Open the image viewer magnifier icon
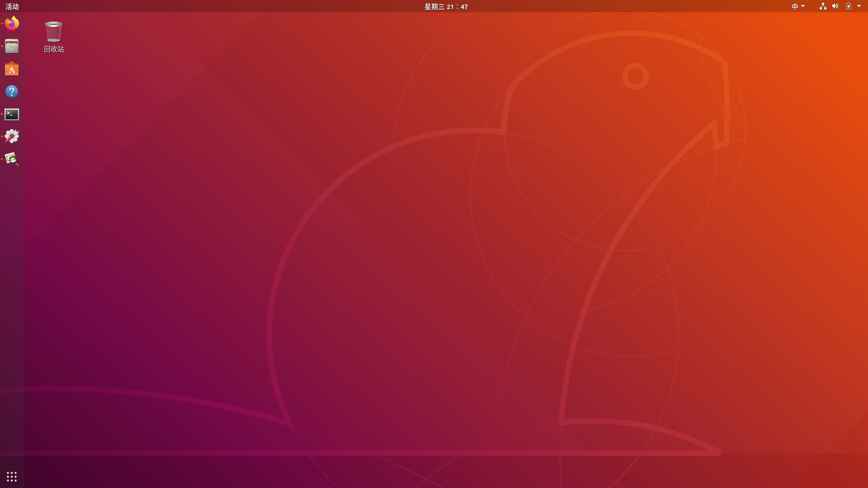868x488 pixels. click(12, 159)
